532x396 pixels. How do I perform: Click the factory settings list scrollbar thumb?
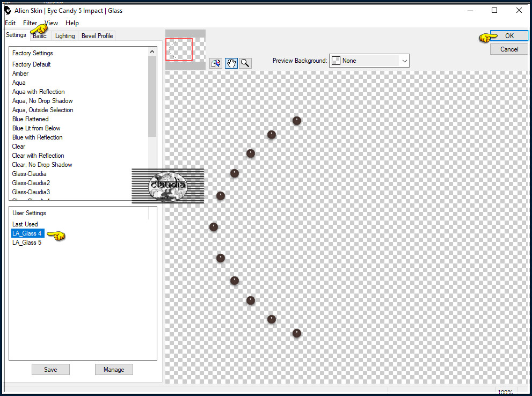tap(152, 97)
